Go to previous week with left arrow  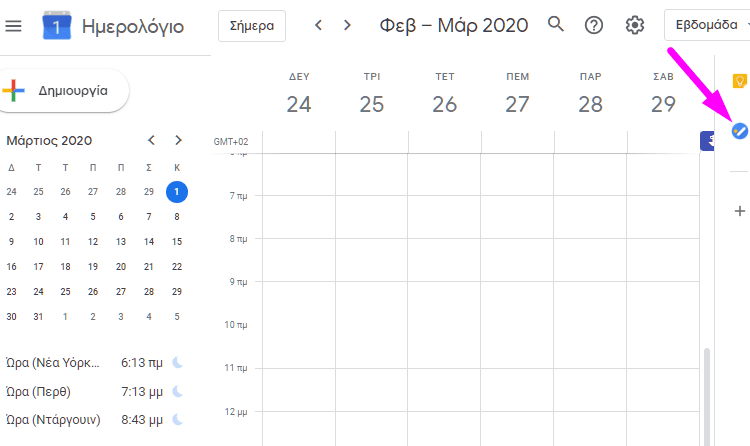click(318, 25)
